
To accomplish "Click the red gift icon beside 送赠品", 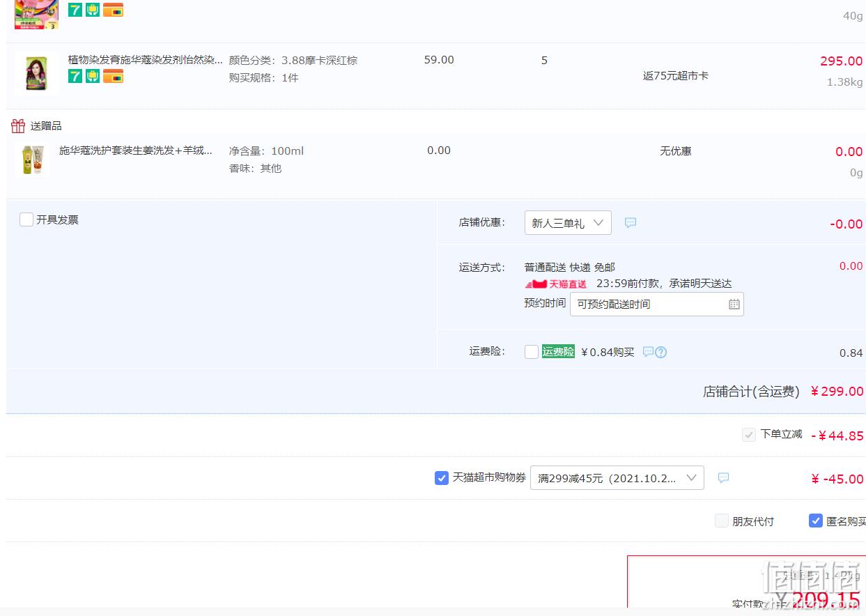I will click(x=18, y=126).
